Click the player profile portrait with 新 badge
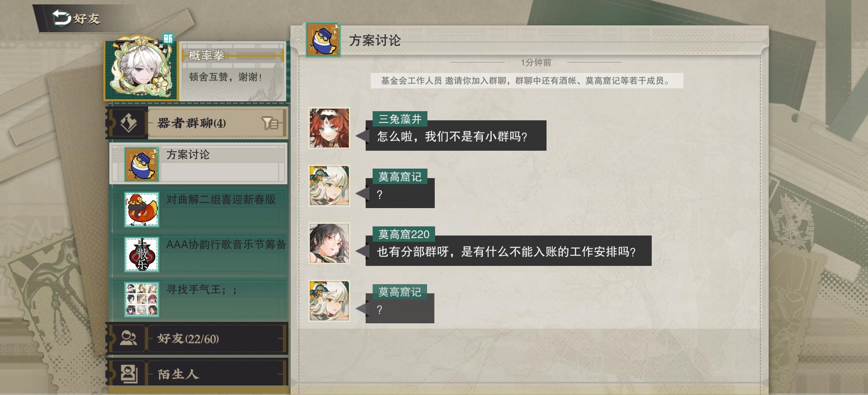868x395 pixels. [x=141, y=68]
